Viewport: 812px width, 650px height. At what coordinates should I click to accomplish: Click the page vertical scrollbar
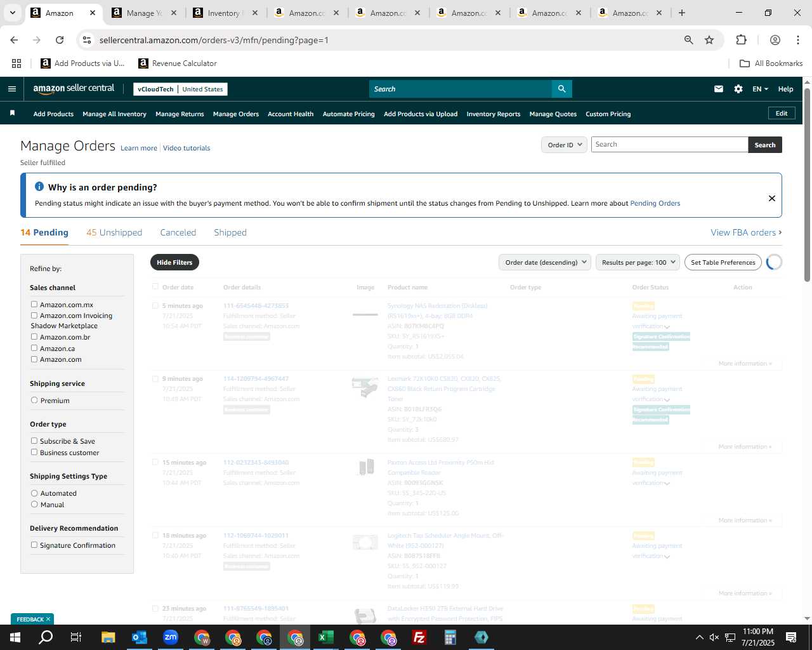(x=807, y=184)
